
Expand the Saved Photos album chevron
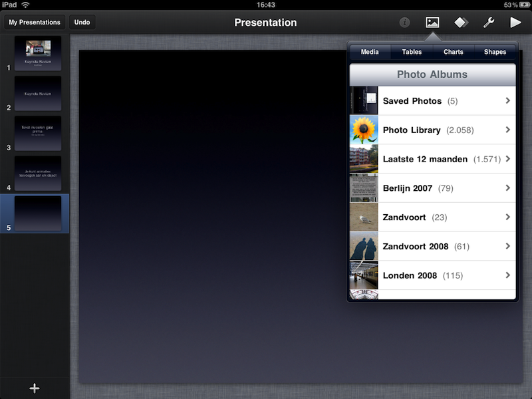pos(507,101)
